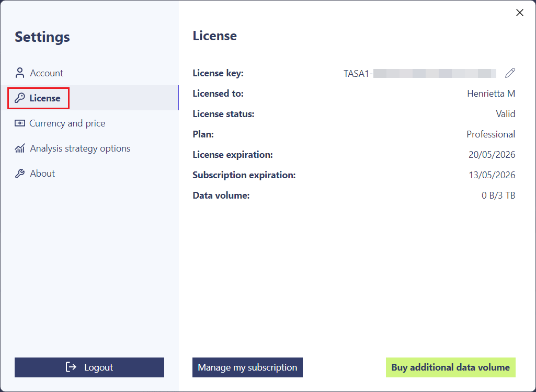Close the Settings dialog with the X
The width and height of the screenshot is (536, 392).
tap(519, 13)
